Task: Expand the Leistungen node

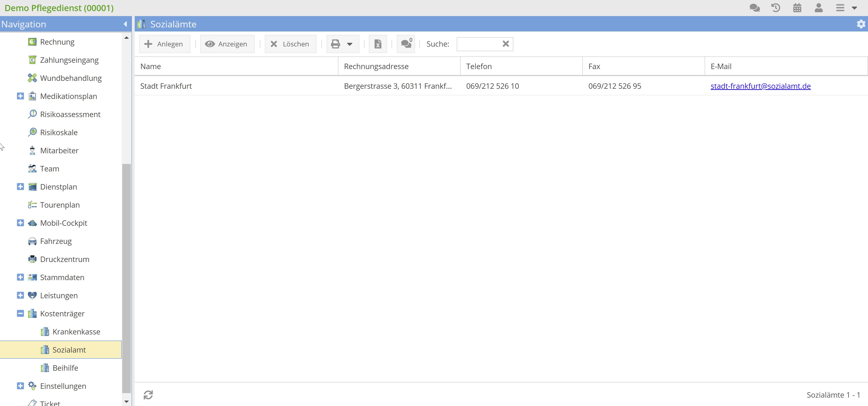Action: (20, 295)
